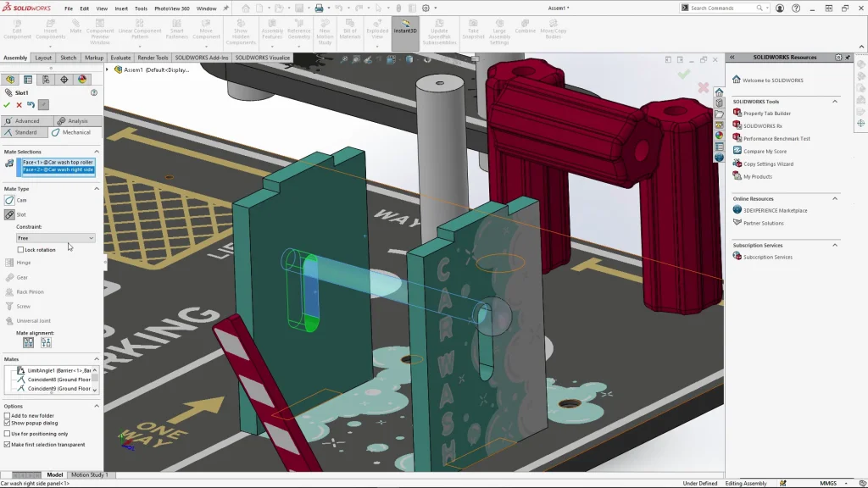Open the Appearances tab in task pane
Viewport: 868px width, 488px height.
[719, 136]
